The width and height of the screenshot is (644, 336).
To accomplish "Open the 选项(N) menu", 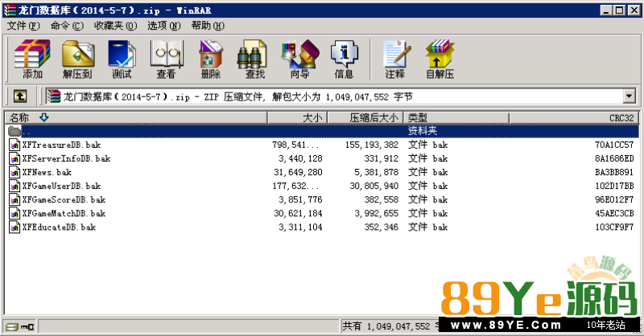I will (164, 26).
